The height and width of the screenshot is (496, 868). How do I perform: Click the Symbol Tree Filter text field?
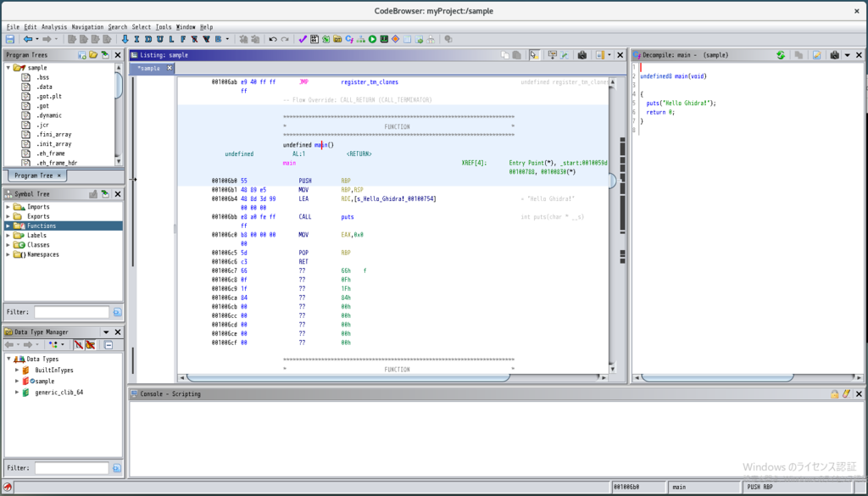coord(71,312)
